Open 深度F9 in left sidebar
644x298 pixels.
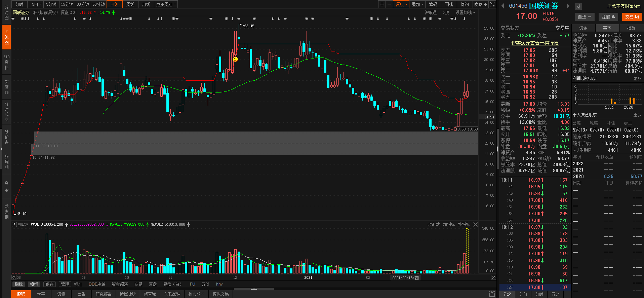click(x=6, y=87)
